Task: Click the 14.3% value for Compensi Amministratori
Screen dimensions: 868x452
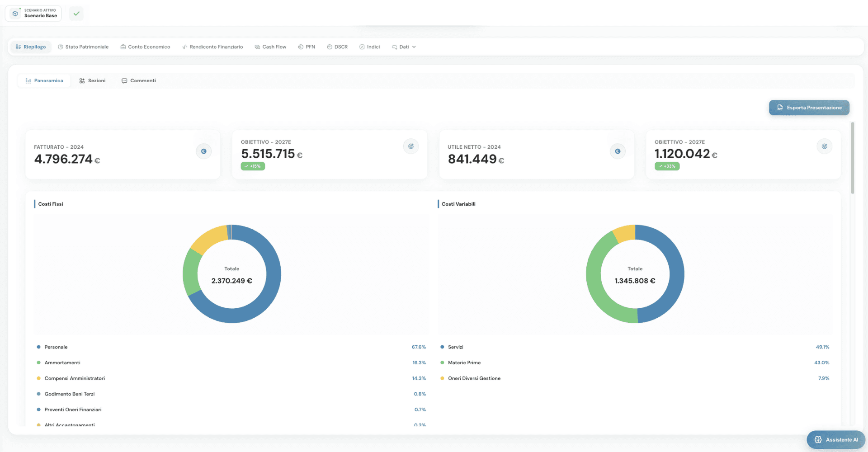Action: (419, 378)
